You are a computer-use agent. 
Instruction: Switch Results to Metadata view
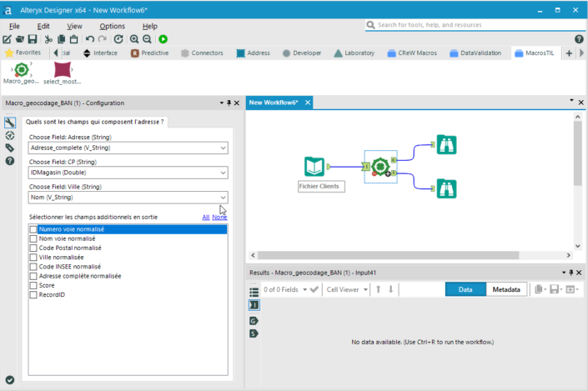click(x=506, y=289)
